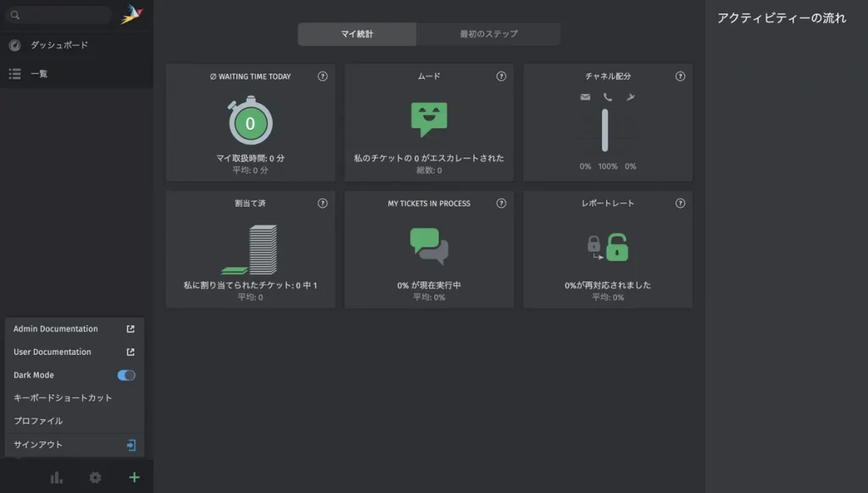Click the dashboard gauge icon
The image size is (868, 493).
click(x=15, y=46)
